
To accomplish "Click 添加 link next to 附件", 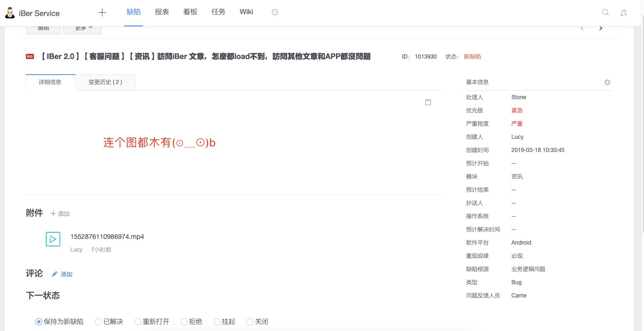I will [60, 214].
